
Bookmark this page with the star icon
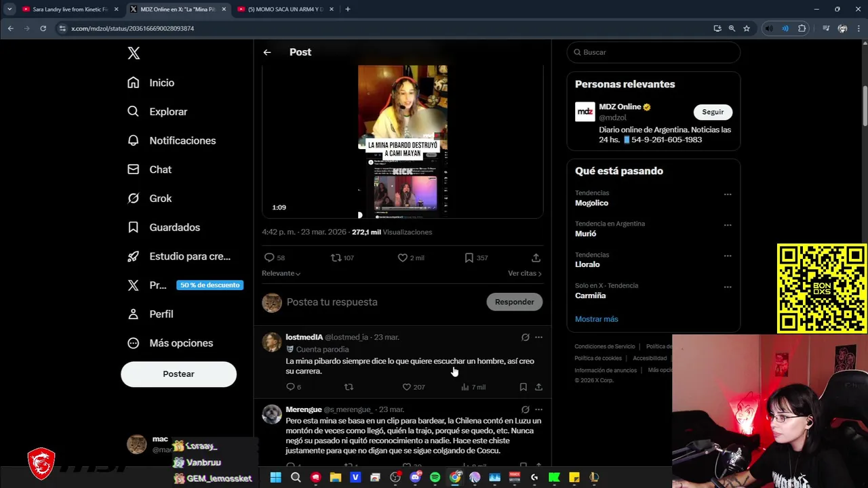(x=747, y=28)
